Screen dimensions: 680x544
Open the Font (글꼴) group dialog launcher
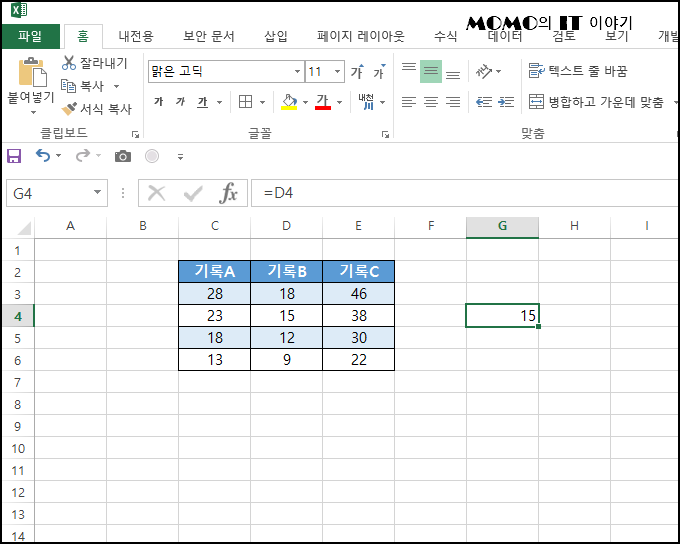pyautogui.click(x=385, y=134)
